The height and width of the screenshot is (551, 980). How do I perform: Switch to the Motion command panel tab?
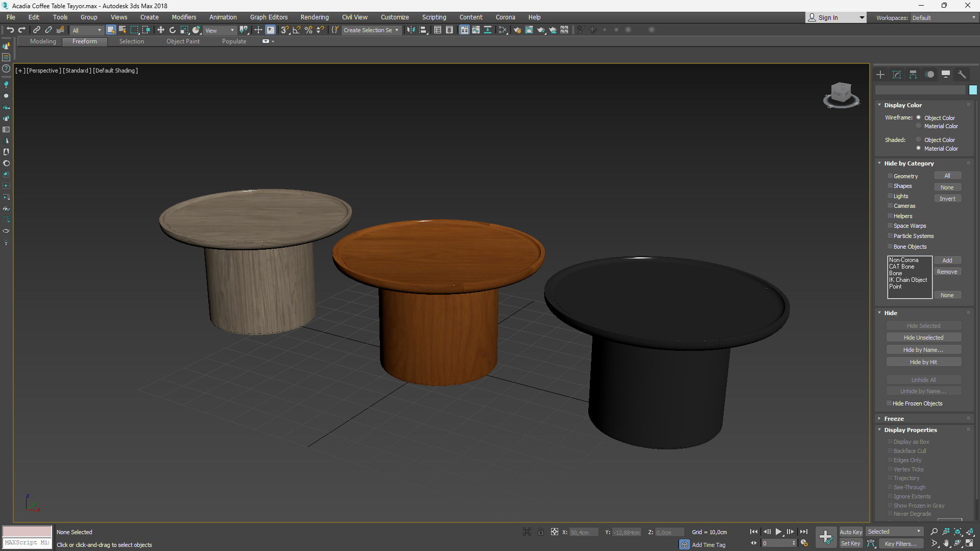pyautogui.click(x=929, y=75)
